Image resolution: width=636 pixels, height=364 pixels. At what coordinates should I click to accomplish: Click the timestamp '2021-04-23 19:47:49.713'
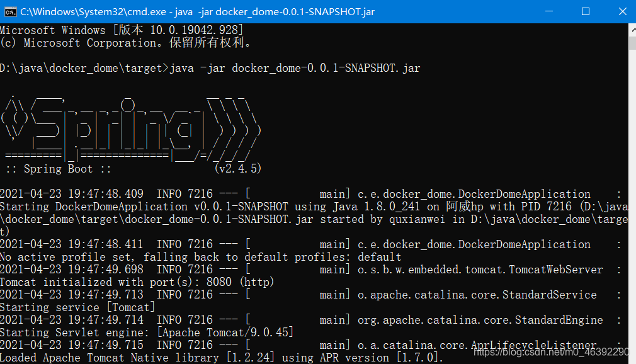[x=72, y=295]
